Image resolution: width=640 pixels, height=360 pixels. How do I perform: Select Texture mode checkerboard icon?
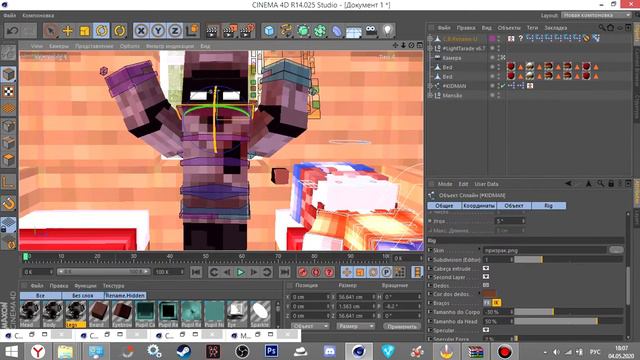(9, 91)
